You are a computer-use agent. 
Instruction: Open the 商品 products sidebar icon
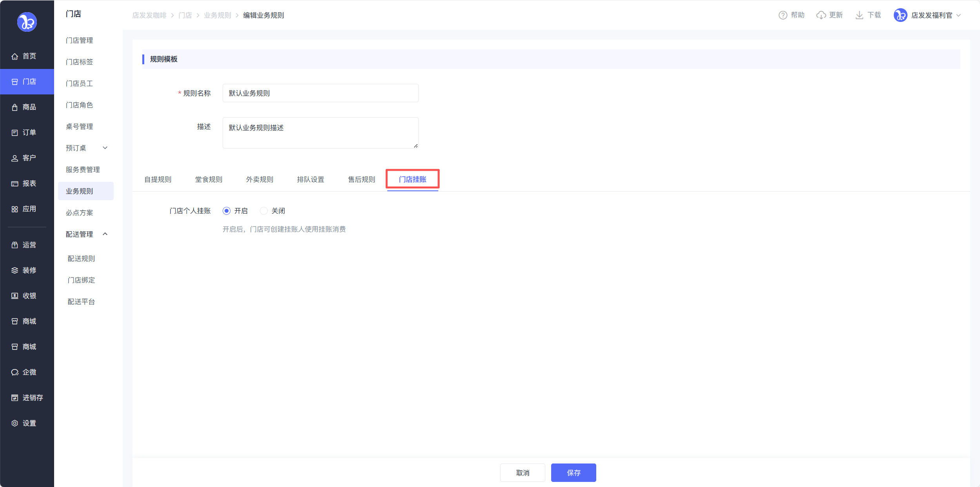15,107
